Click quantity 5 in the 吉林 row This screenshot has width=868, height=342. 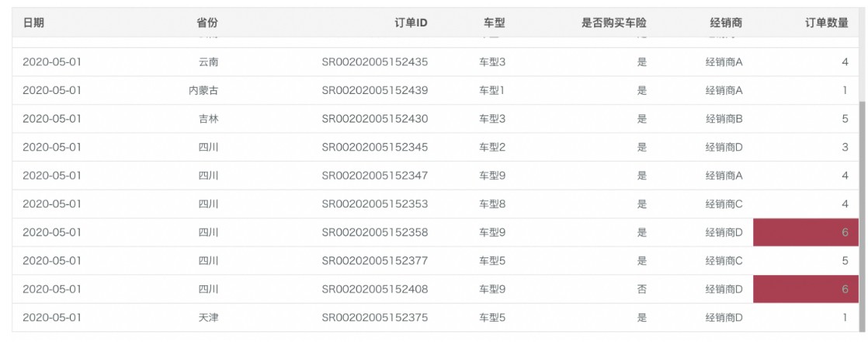(x=845, y=119)
